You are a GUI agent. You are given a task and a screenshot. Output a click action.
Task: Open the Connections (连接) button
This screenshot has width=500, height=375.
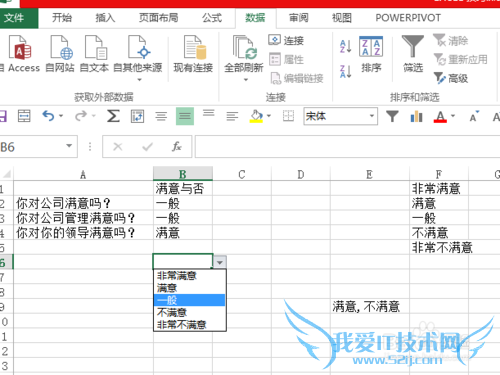(x=286, y=40)
